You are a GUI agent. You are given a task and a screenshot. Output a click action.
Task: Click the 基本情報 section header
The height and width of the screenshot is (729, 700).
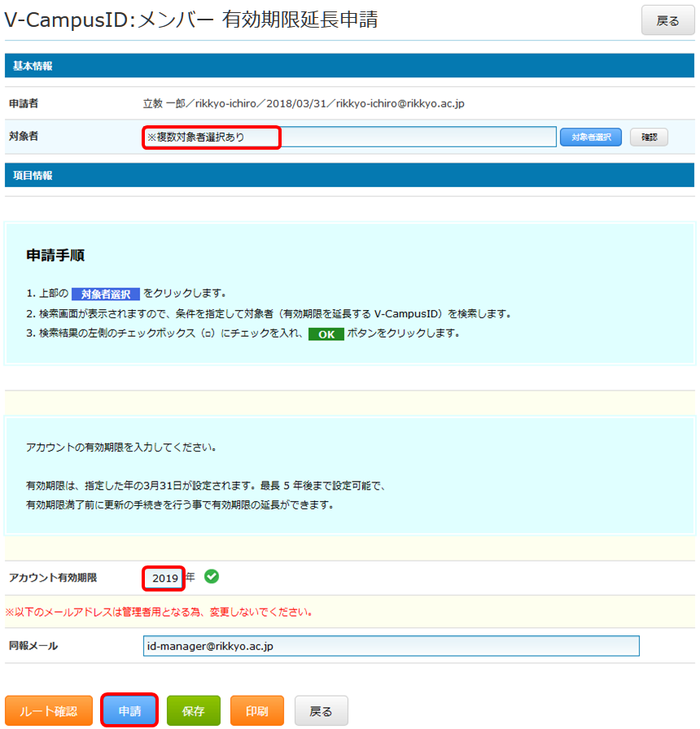coord(349,66)
